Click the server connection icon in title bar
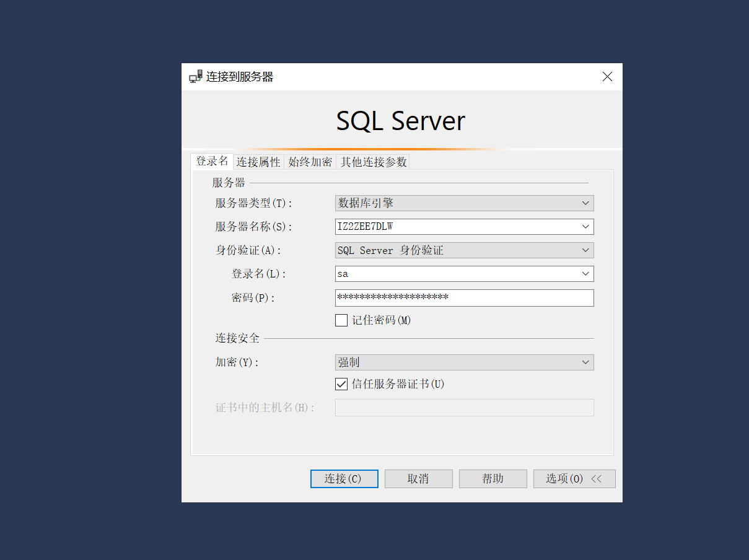This screenshot has width=749, height=560. coord(196,77)
